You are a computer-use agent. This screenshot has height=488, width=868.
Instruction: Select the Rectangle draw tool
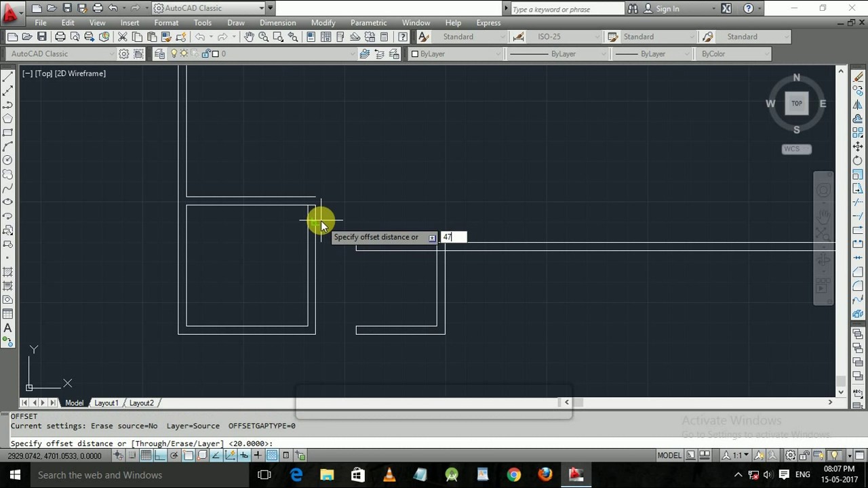pyautogui.click(x=7, y=133)
